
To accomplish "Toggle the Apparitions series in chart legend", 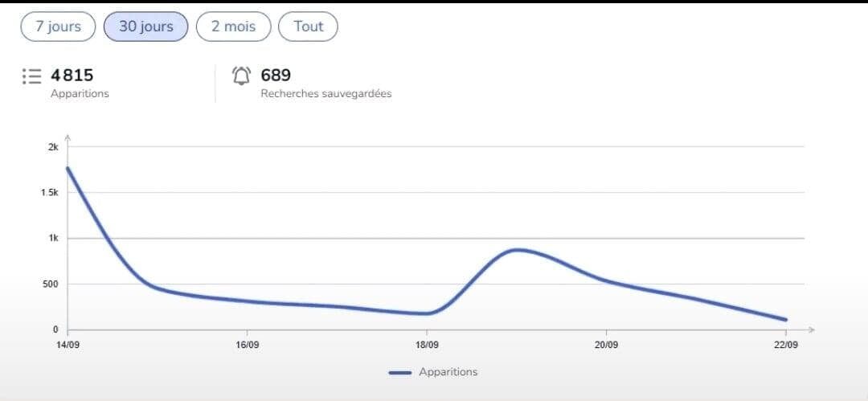I will (x=433, y=372).
